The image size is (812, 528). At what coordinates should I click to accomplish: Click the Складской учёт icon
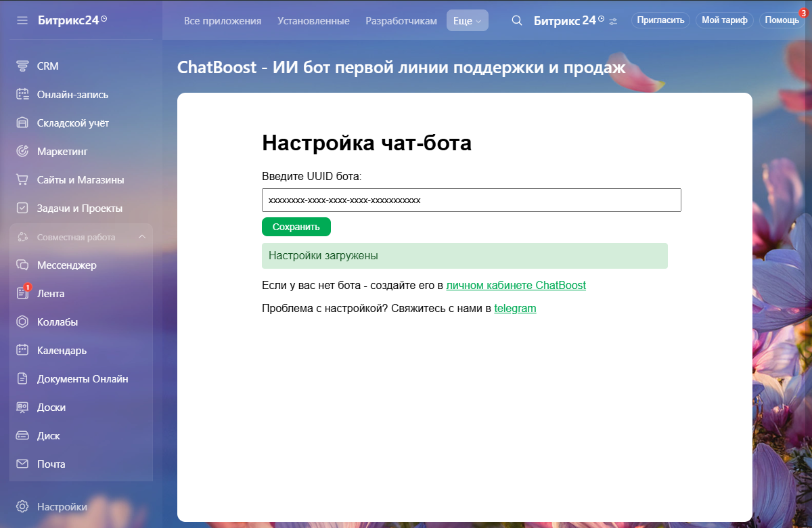tap(22, 123)
